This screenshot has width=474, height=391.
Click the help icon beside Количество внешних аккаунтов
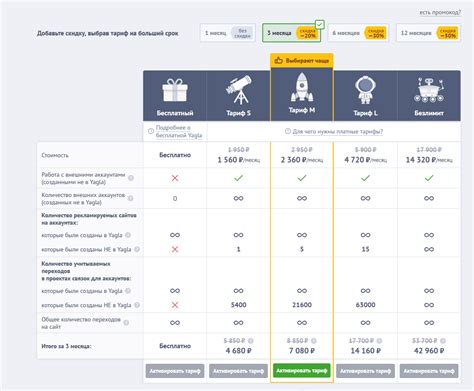click(x=130, y=198)
